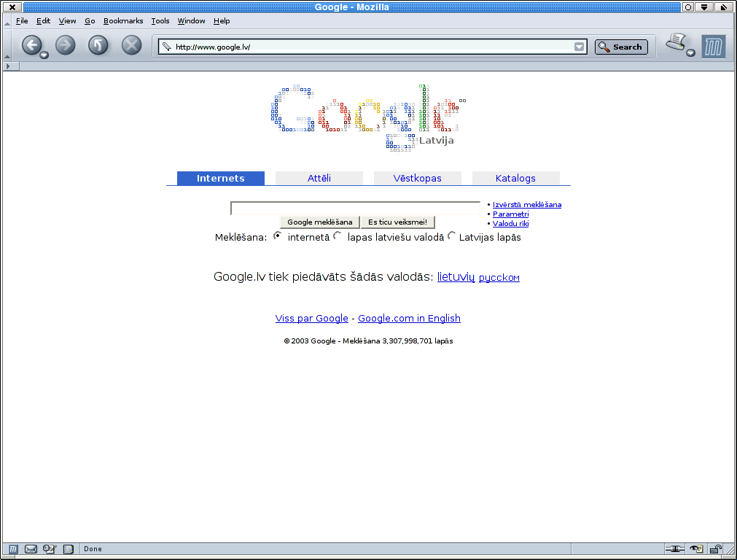Go forward with the Forward arrow button

66,45
